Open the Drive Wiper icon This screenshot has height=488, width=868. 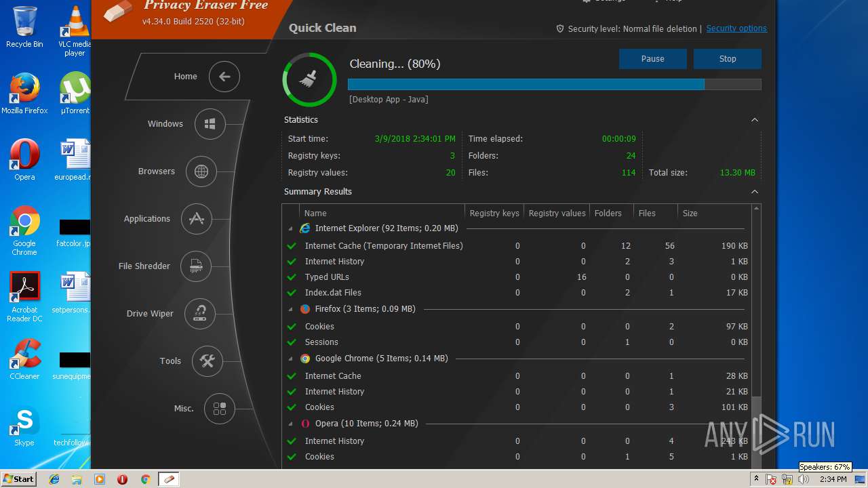click(x=200, y=314)
